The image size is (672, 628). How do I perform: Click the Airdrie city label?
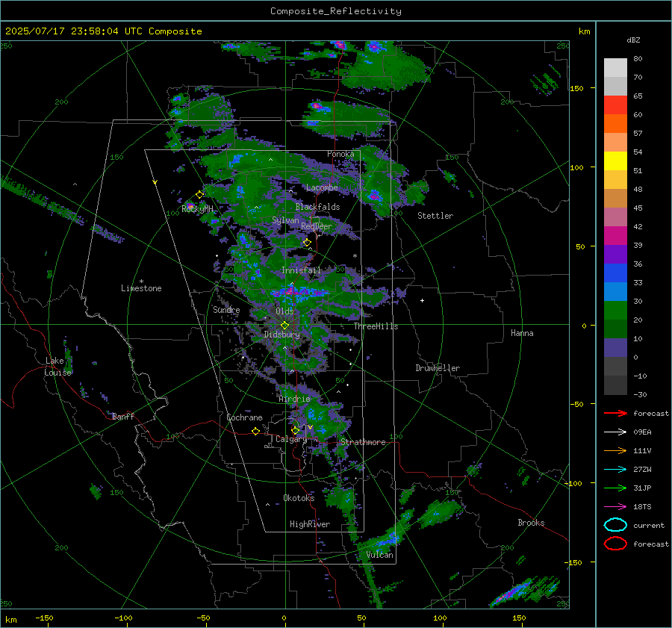(x=294, y=399)
